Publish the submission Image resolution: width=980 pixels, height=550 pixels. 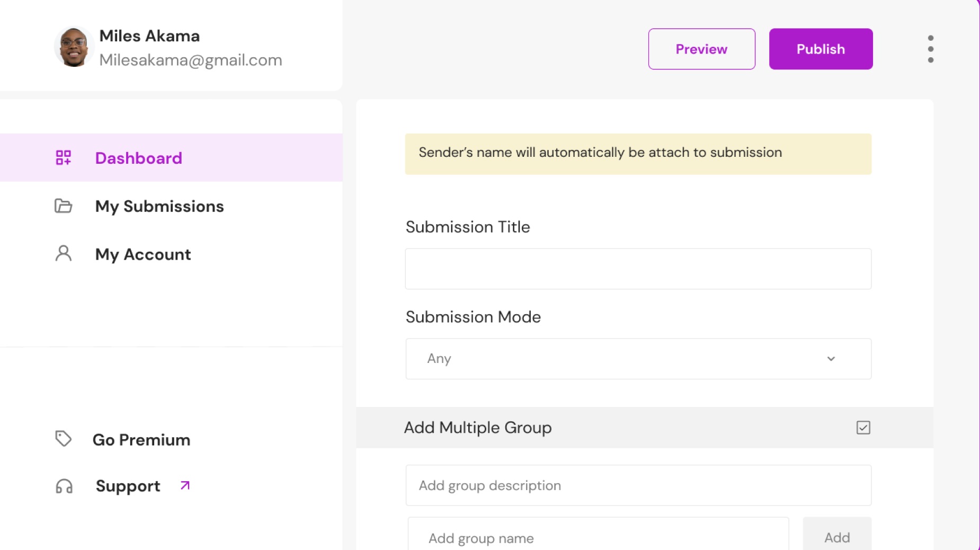coord(820,49)
